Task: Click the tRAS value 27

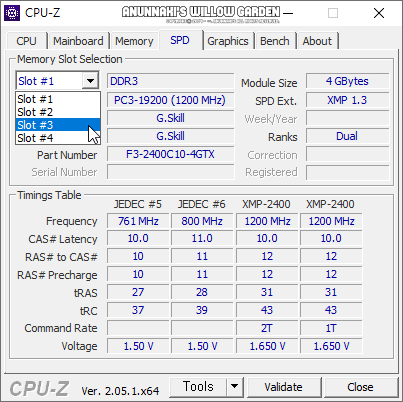Action: click(x=138, y=292)
